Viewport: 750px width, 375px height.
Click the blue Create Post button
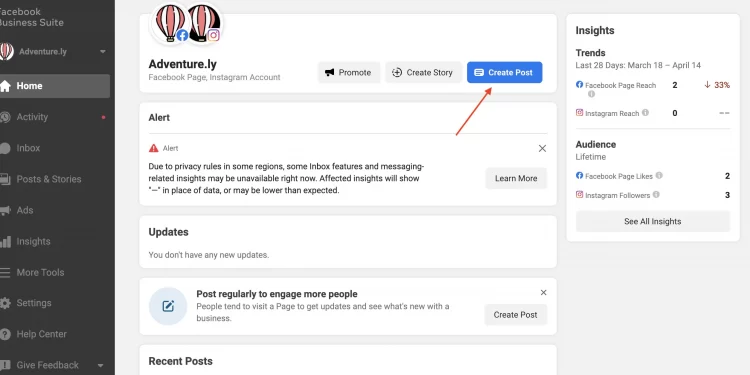pos(505,72)
